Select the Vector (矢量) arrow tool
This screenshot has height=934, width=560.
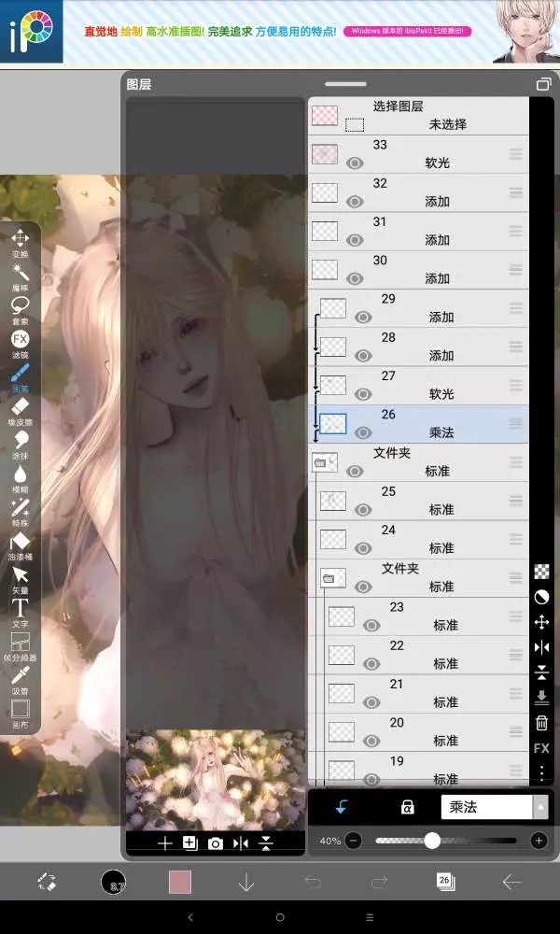pos(21,580)
